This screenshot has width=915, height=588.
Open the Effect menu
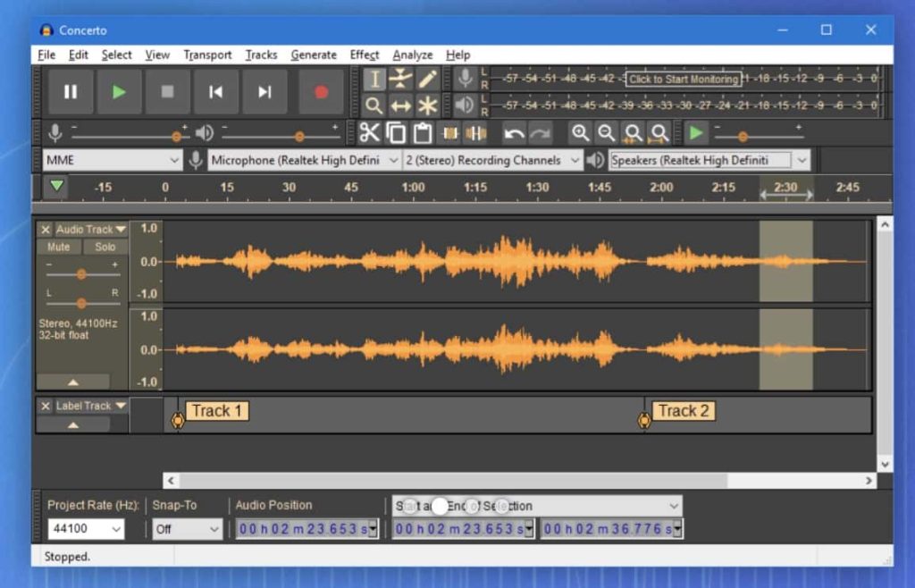click(x=364, y=55)
